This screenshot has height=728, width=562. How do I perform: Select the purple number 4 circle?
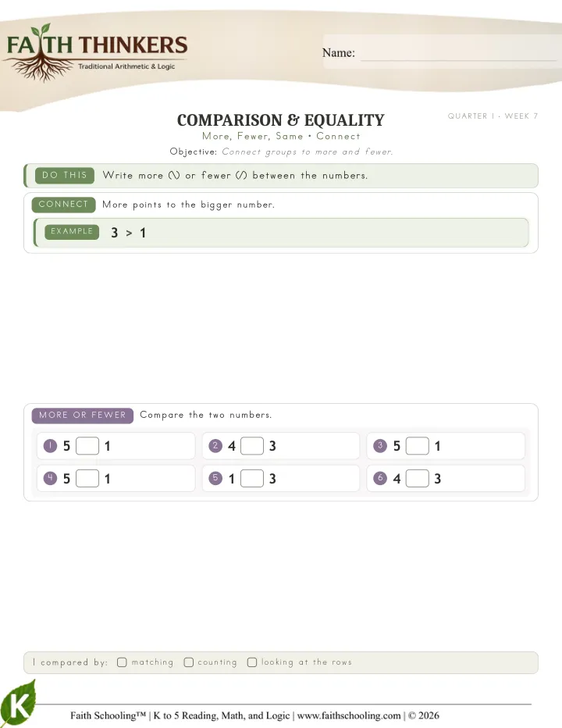point(50,478)
